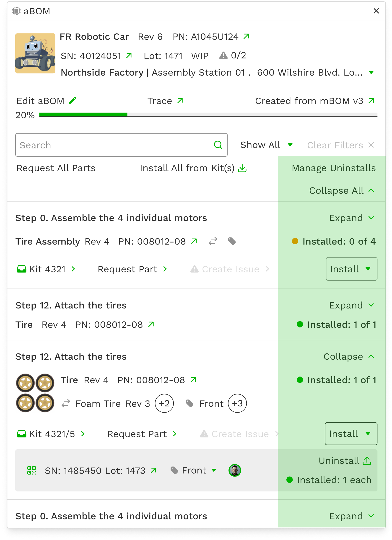This screenshot has width=392, height=540.
Task: Click the user avatar in the serial row
Action: click(235, 471)
